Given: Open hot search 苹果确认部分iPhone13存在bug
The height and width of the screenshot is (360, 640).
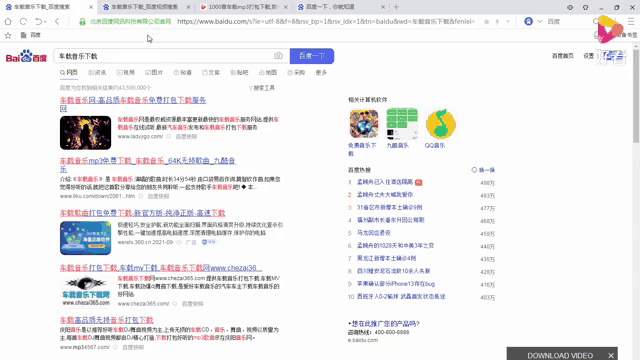Looking at the screenshot, I should click(x=396, y=284).
